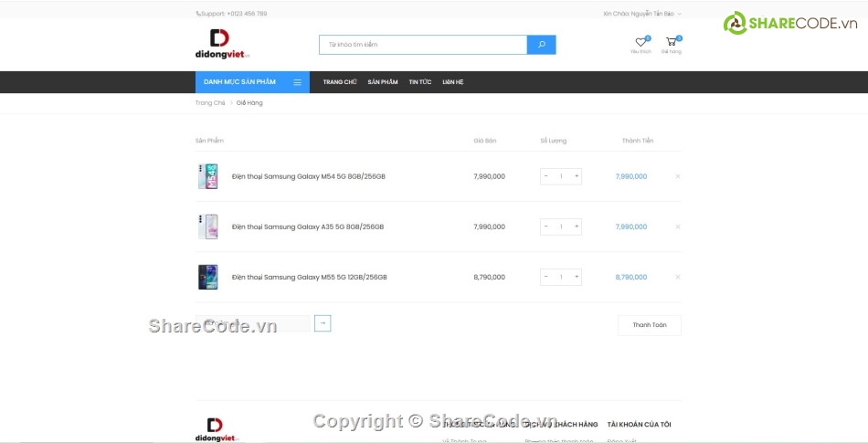This screenshot has width=868, height=443.
Task: Open the Tin Tức menu item
Action: (420, 82)
